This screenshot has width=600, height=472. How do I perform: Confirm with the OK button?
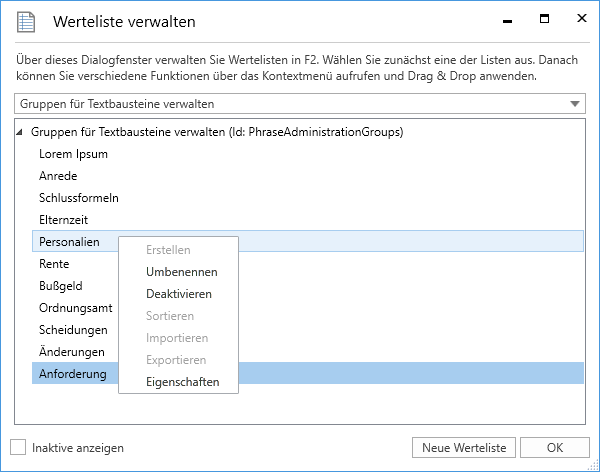click(554, 447)
